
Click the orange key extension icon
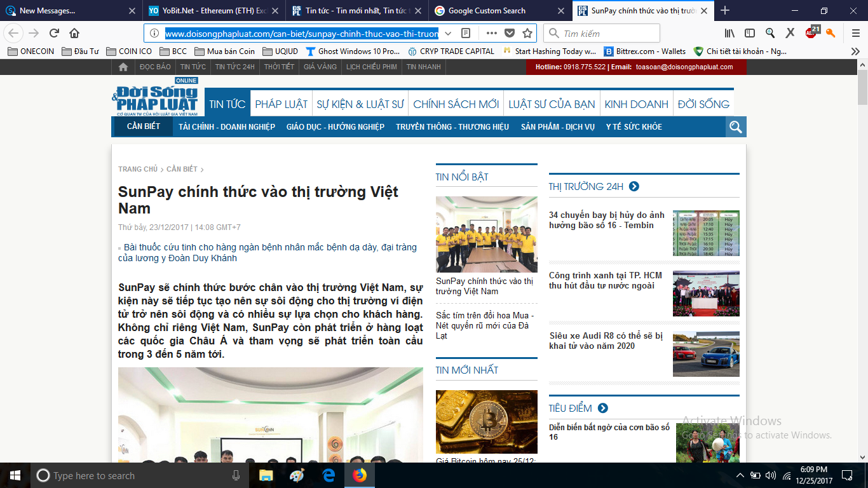tap(831, 33)
